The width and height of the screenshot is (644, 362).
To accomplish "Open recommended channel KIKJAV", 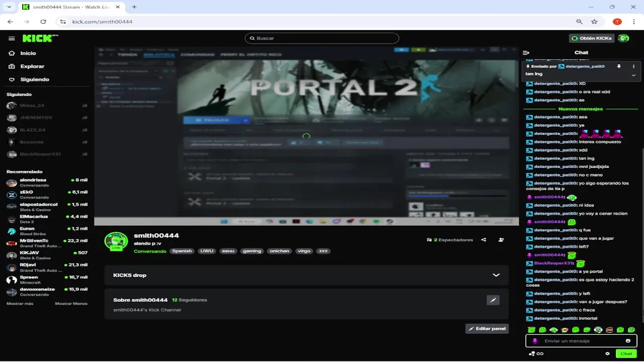I will click(x=47, y=255).
